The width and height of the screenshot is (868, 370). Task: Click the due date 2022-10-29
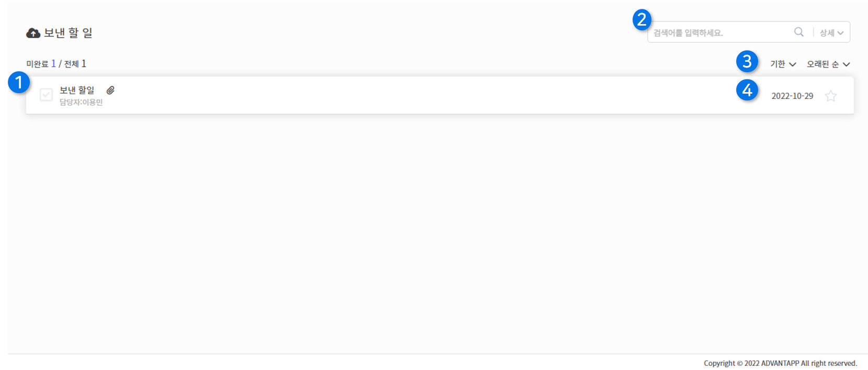point(792,96)
